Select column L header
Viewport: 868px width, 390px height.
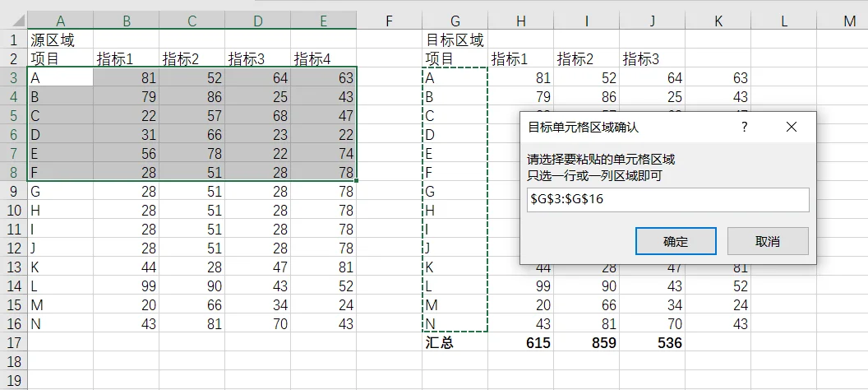(784, 21)
